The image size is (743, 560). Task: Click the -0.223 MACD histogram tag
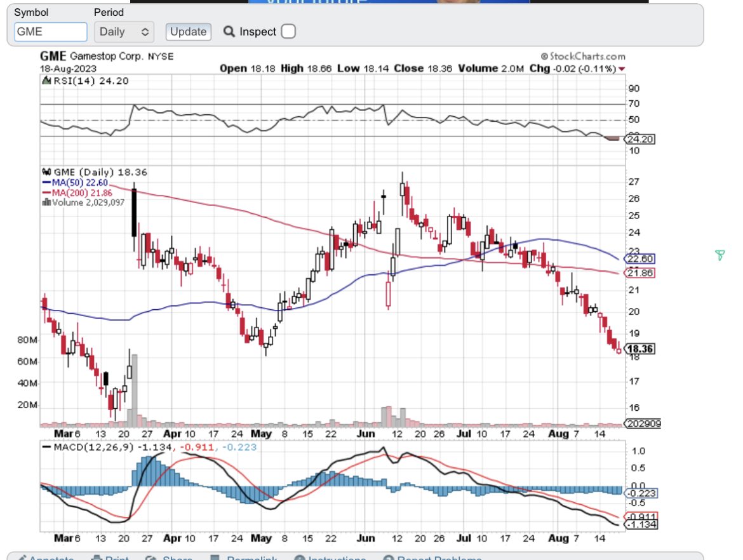[x=641, y=493]
